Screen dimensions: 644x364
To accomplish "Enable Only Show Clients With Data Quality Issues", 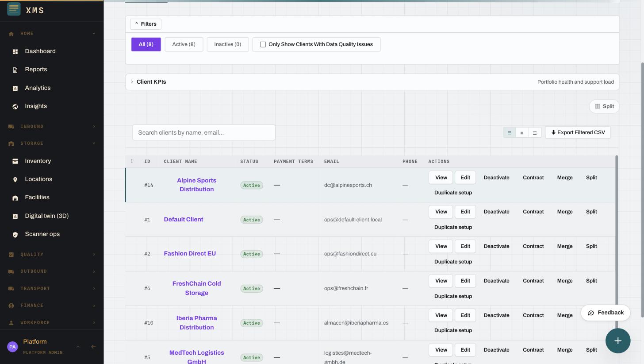I will (x=263, y=44).
